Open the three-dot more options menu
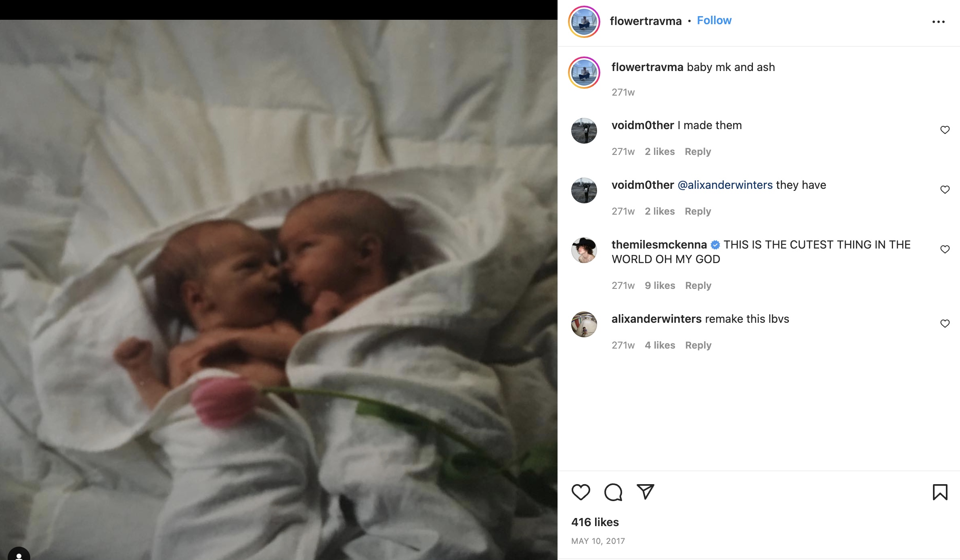Image resolution: width=960 pixels, height=560 pixels. coord(938,22)
